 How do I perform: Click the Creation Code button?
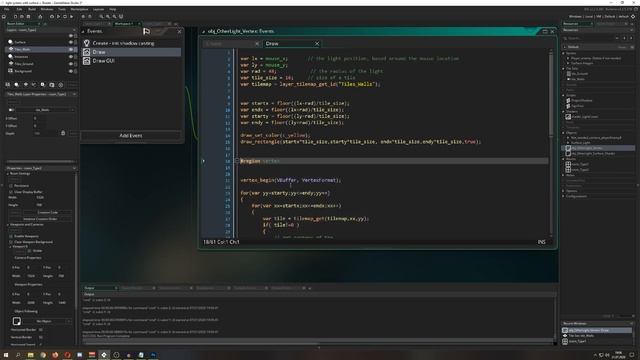[x=47, y=213]
